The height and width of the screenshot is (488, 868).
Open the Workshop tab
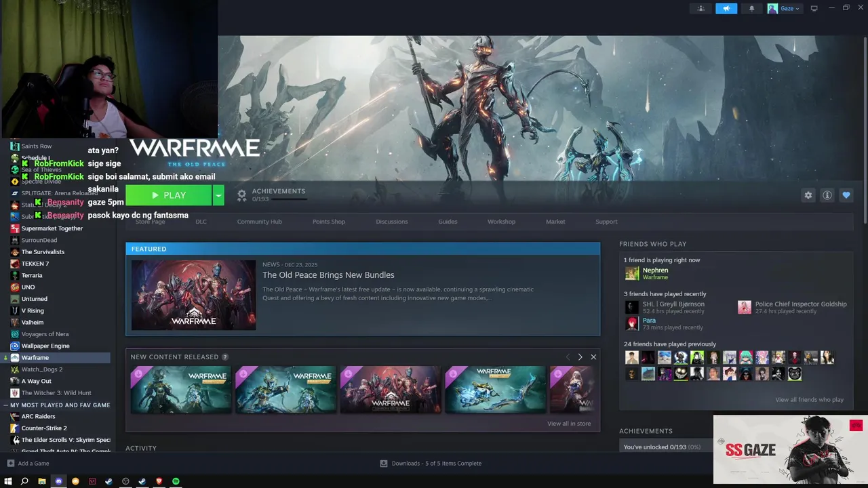pos(501,222)
